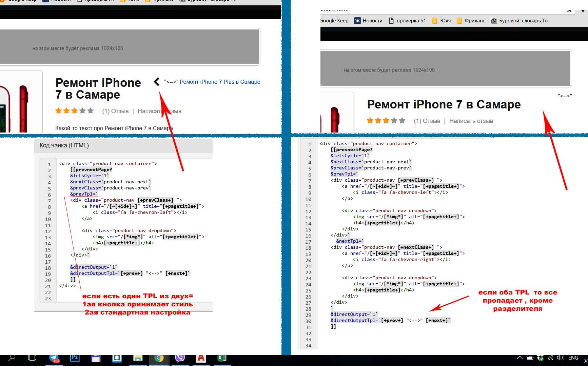Click Написать отзыв on the left page
Screen dimensions: 588x366
click(159, 111)
